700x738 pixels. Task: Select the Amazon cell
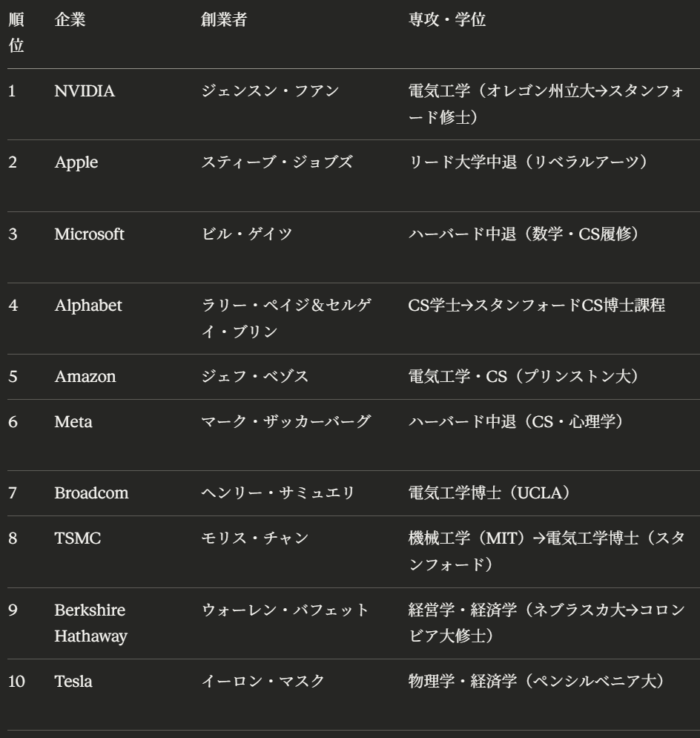click(x=85, y=376)
